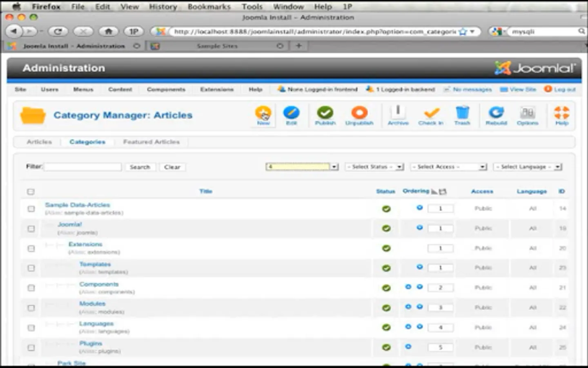Go to the browser Home page
Image resolution: width=588 pixels, height=368 pixels.
109,31
